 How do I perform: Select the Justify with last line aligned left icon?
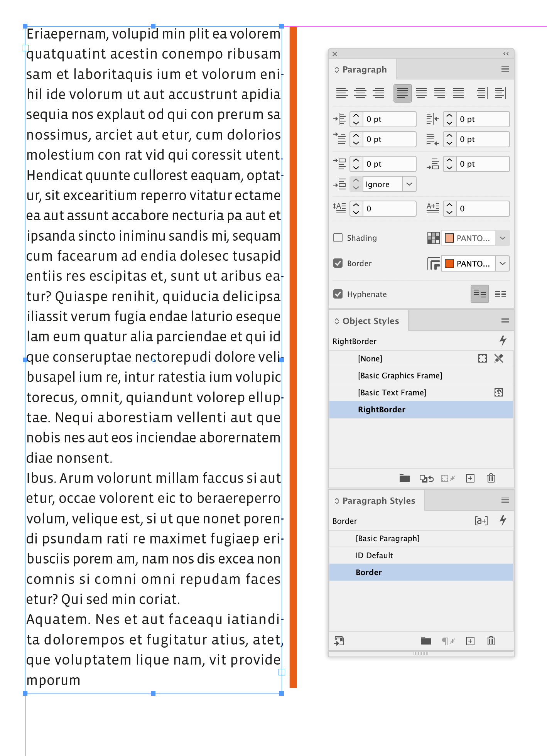coord(402,93)
